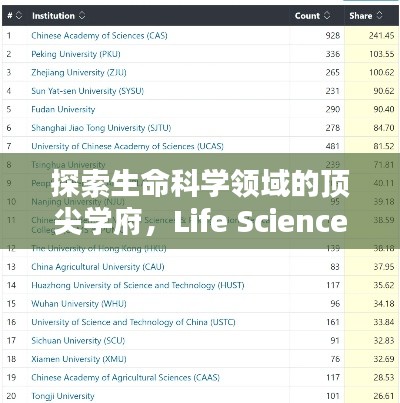Select count value 481 for UCAS
The image size is (400, 403).
tap(333, 146)
